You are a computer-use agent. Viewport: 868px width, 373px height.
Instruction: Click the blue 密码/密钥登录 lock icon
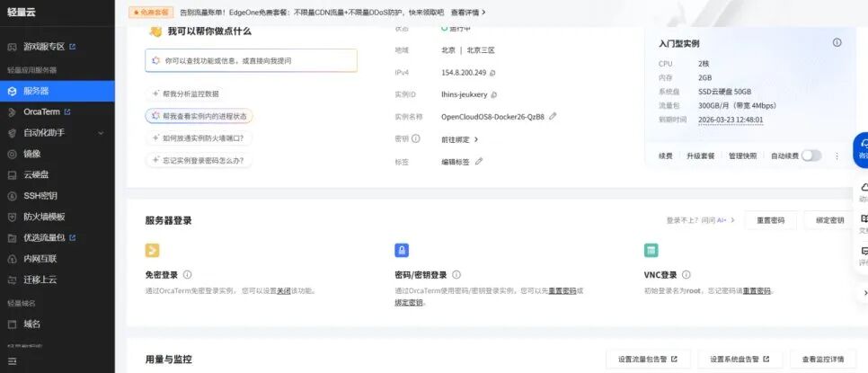coord(402,250)
